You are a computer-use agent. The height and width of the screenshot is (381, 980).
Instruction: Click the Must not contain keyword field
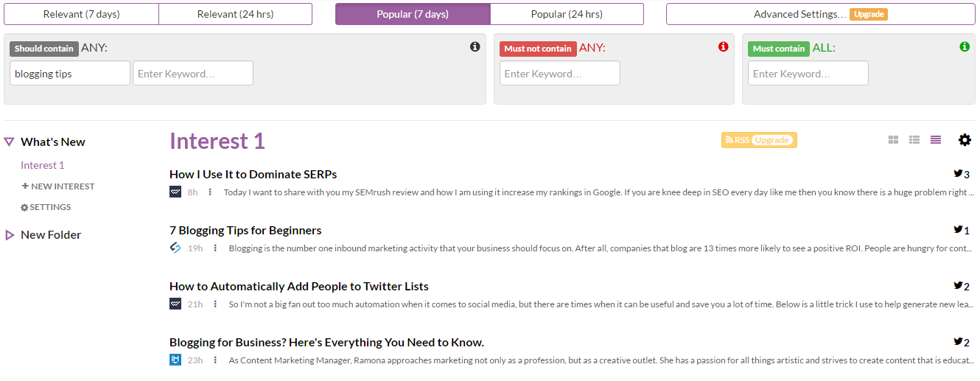(560, 74)
